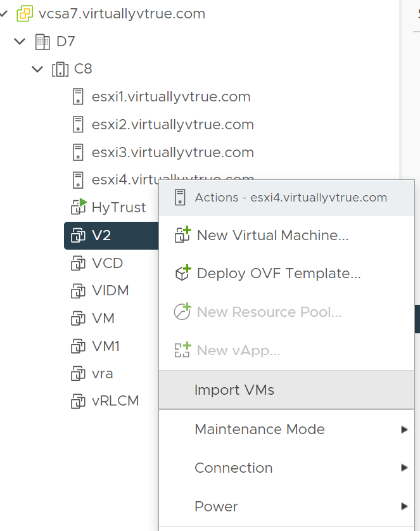This screenshot has width=420, height=531.
Task: Expand the Power submenu arrow
Action: pyautogui.click(x=404, y=506)
